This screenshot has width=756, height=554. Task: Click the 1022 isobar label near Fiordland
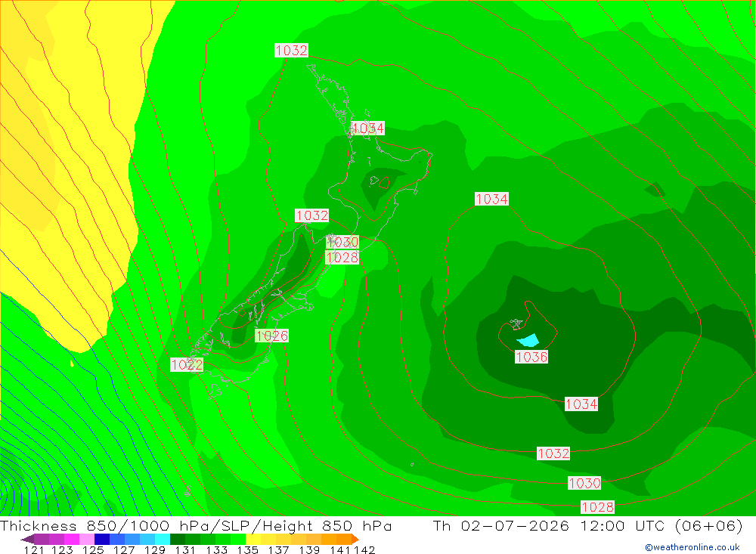[x=187, y=364]
